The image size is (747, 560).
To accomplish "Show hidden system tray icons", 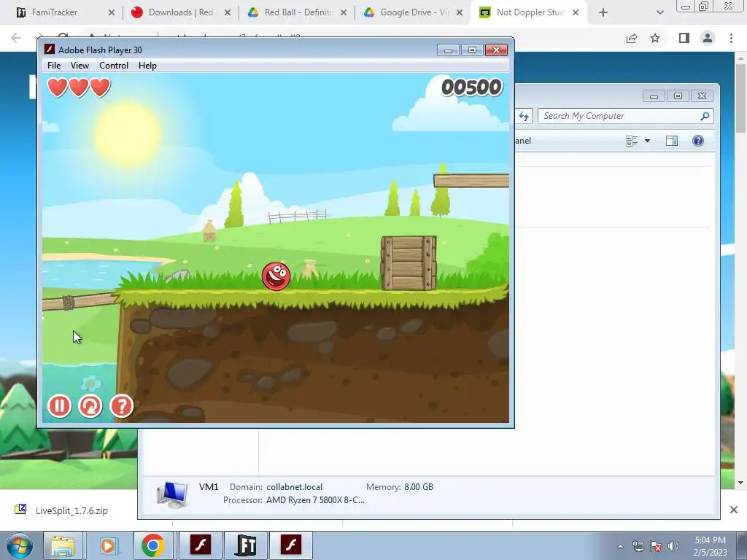I will 620,546.
